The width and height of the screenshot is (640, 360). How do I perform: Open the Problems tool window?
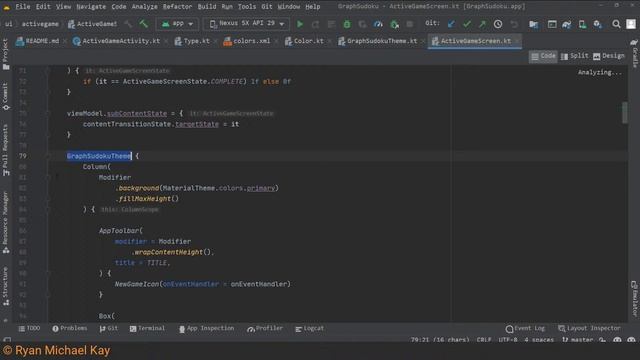click(x=69, y=329)
